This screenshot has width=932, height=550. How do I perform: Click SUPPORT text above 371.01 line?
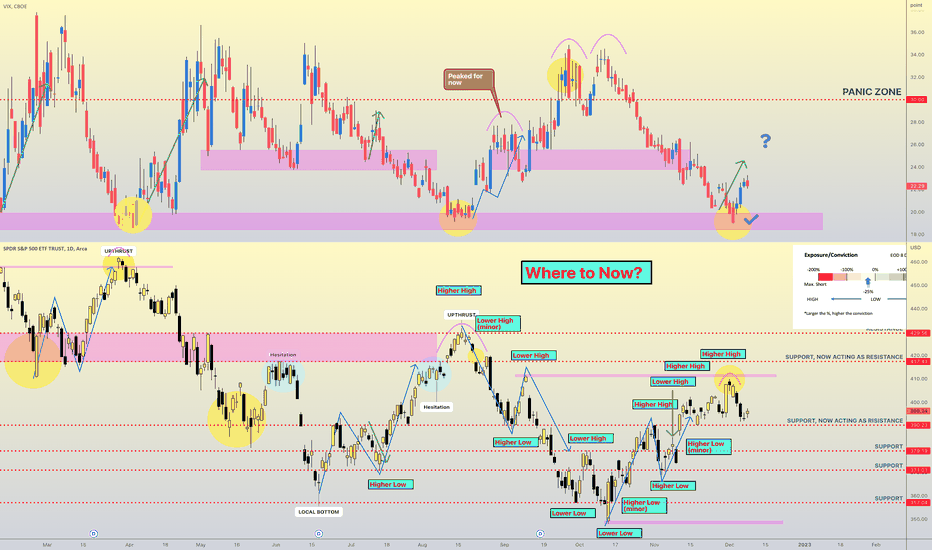pyautogui.click(x=889, y=466)
